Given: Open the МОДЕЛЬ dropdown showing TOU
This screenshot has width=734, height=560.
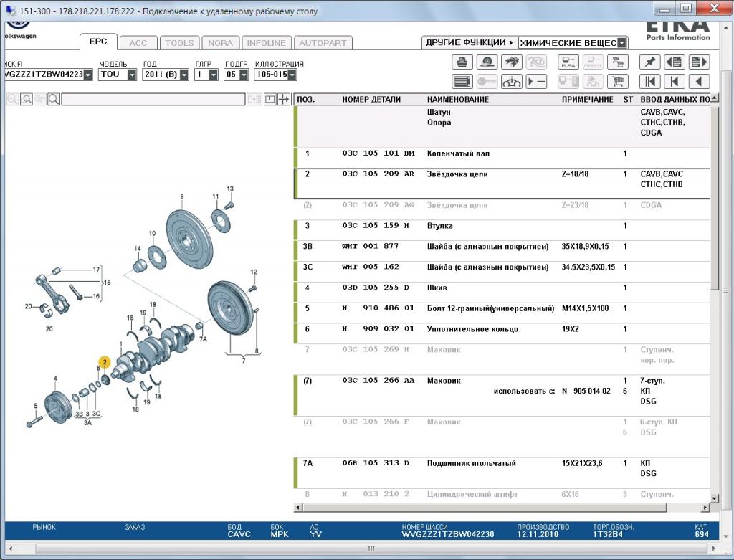Looking at the screenshot, I should click(x=132, y=75).
